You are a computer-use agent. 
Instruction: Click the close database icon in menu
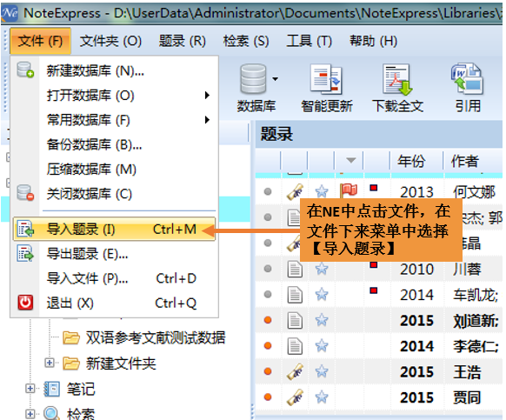point(25,193)
